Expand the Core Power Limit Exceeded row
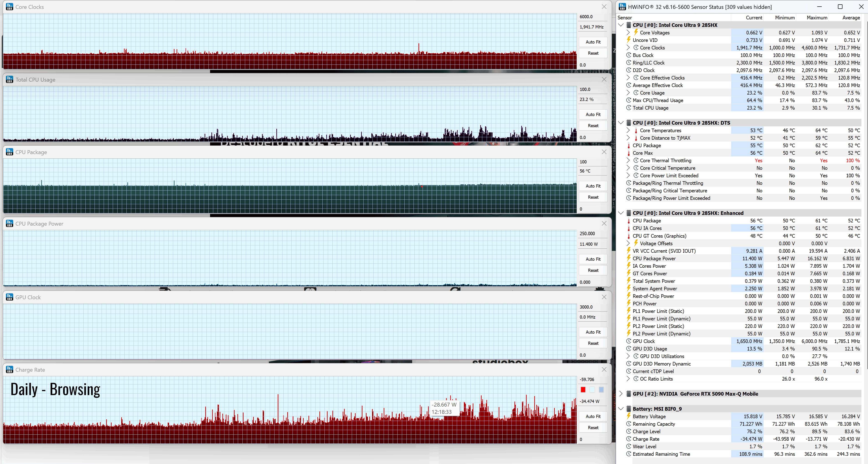Image resolution: width=868 pixels, height=464 pixels. pos(628,175)
